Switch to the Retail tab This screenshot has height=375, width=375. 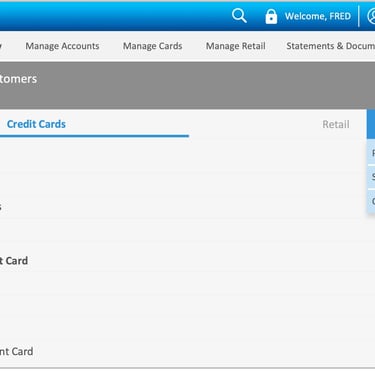(336, 124)
